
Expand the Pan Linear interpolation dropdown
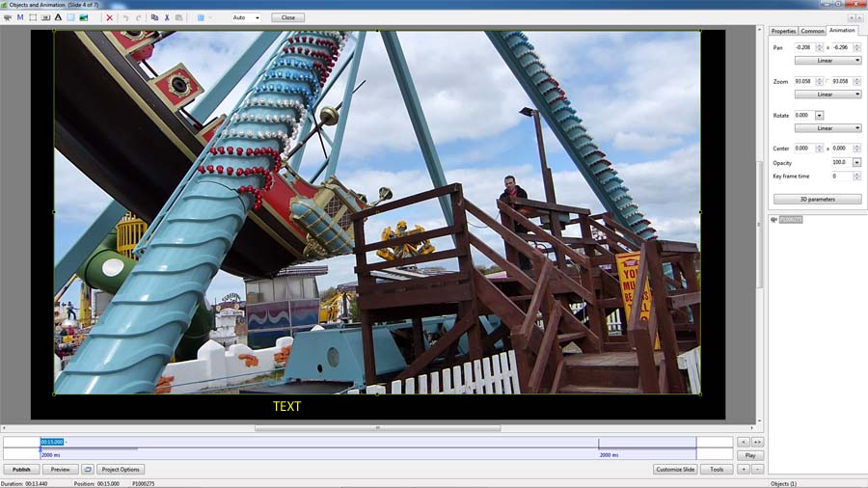click(x=827, y=60)
